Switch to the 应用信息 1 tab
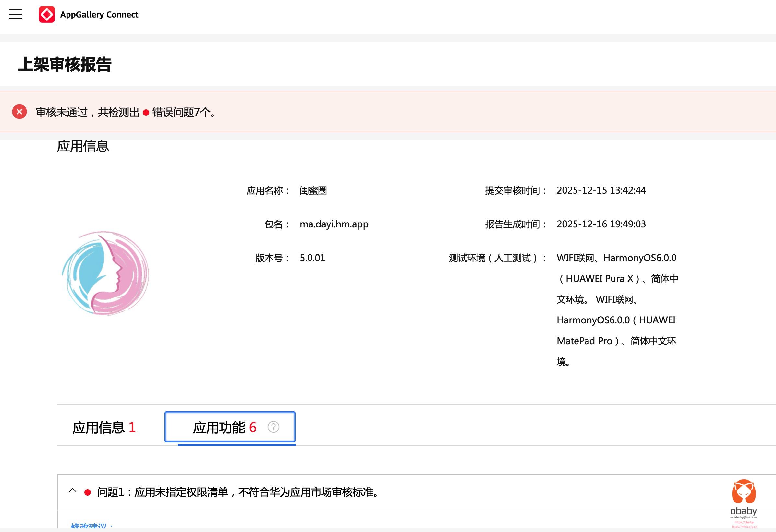The height and width of the screenshot is (532, 776). (104, 428)
